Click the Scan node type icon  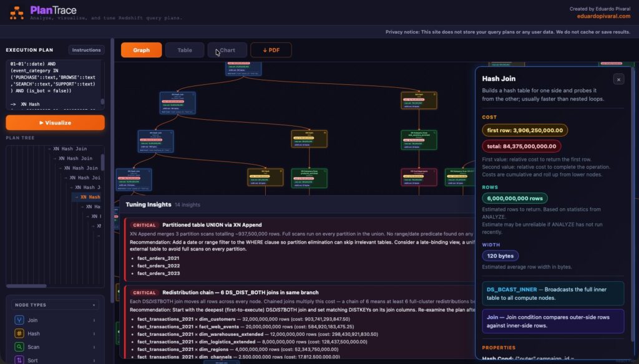tap(19, 347)
